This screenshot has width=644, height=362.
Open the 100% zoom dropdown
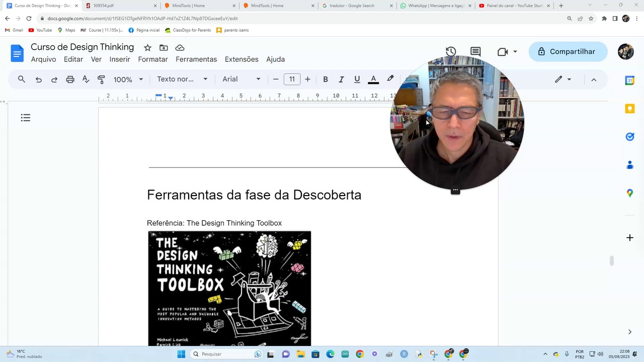click(x=128, y=79)
